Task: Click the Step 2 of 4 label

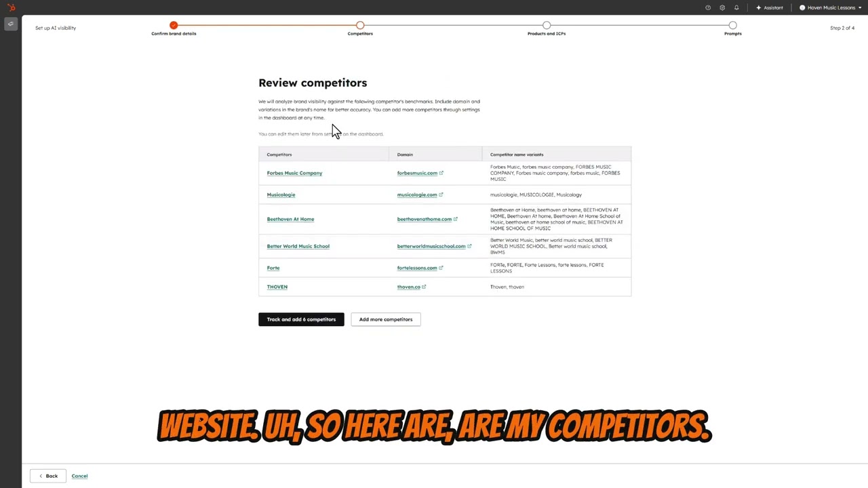Action: point(842,28)
